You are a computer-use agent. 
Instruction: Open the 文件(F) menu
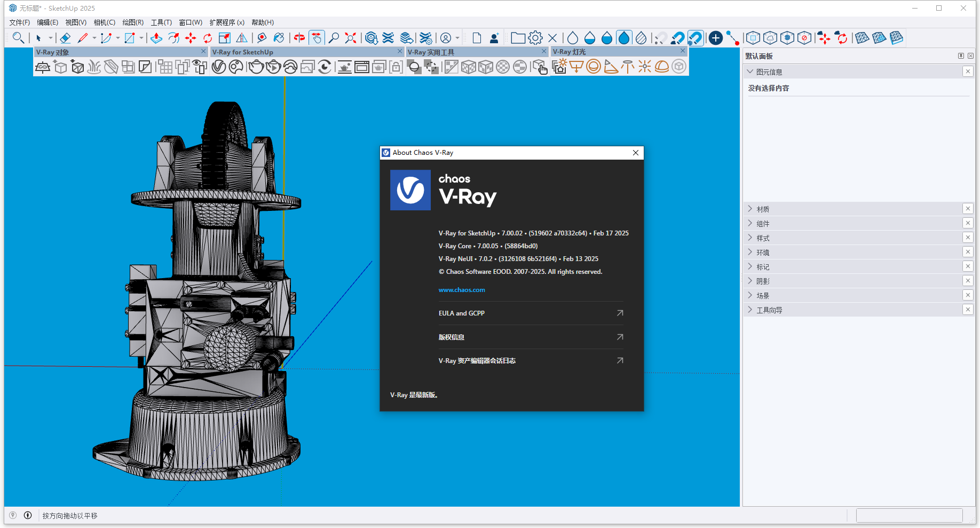[20, 22]
